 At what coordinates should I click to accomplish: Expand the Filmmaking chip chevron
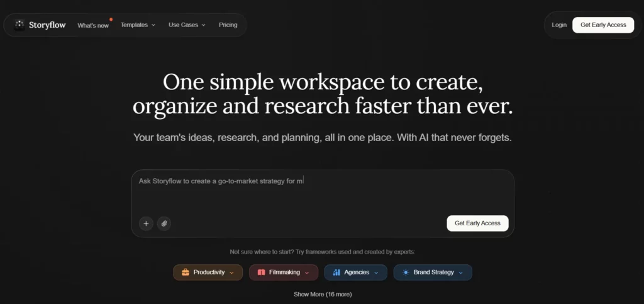point(307,273)
